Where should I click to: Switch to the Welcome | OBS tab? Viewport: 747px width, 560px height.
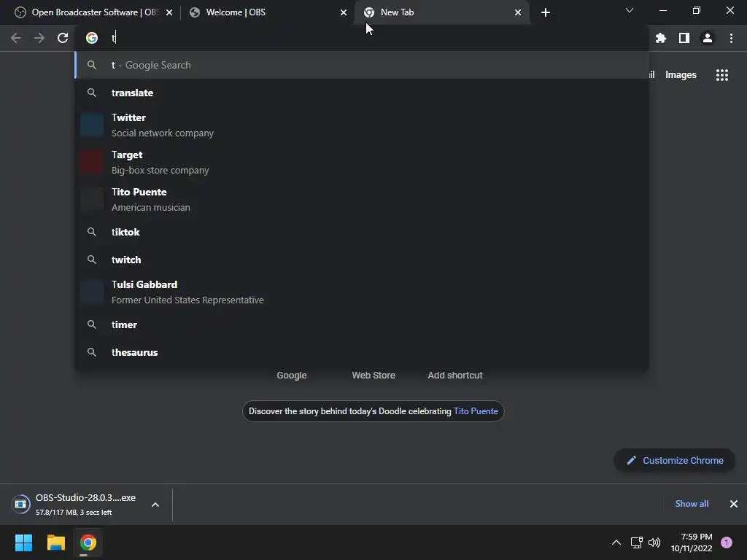pyautogui.click(x=267, y=12)
